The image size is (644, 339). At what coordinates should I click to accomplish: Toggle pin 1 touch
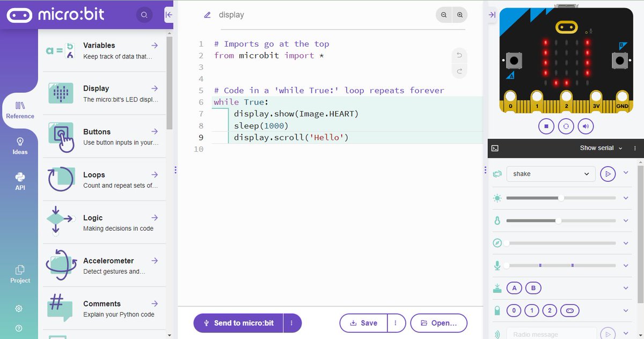click(x=532, y=311)
